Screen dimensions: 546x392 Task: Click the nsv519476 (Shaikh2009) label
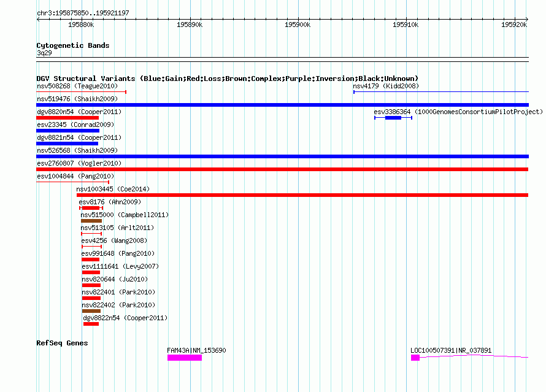point(77,99)
